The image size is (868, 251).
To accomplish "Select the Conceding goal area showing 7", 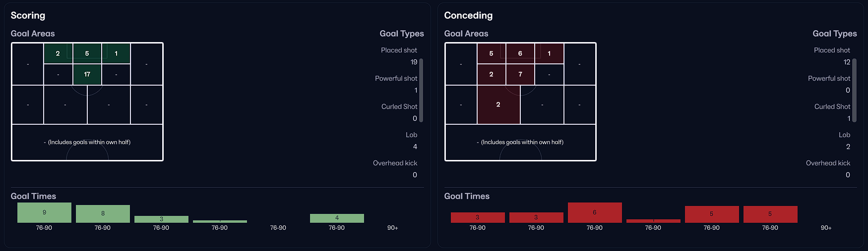I will coord(520,74).
